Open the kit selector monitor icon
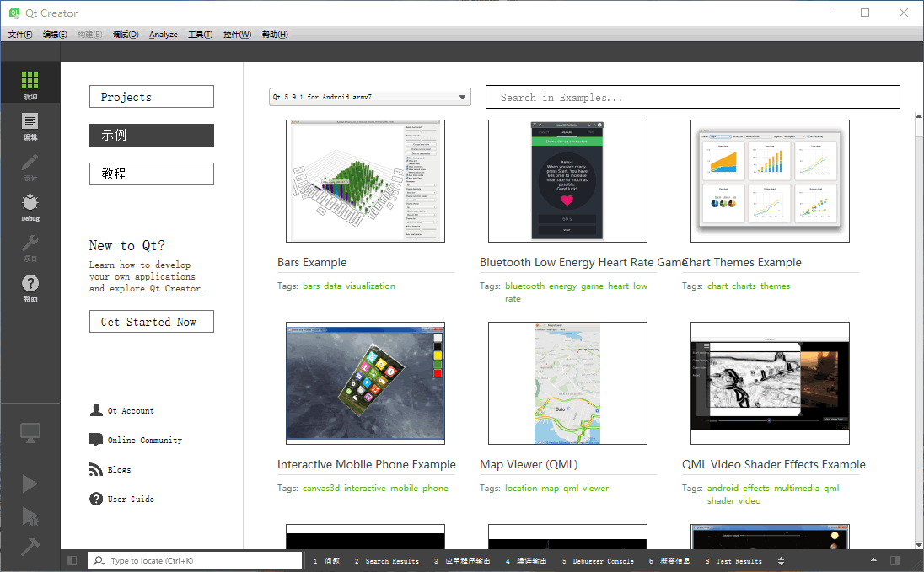This screenshot has width=924, height=572. tap(30, 433)
